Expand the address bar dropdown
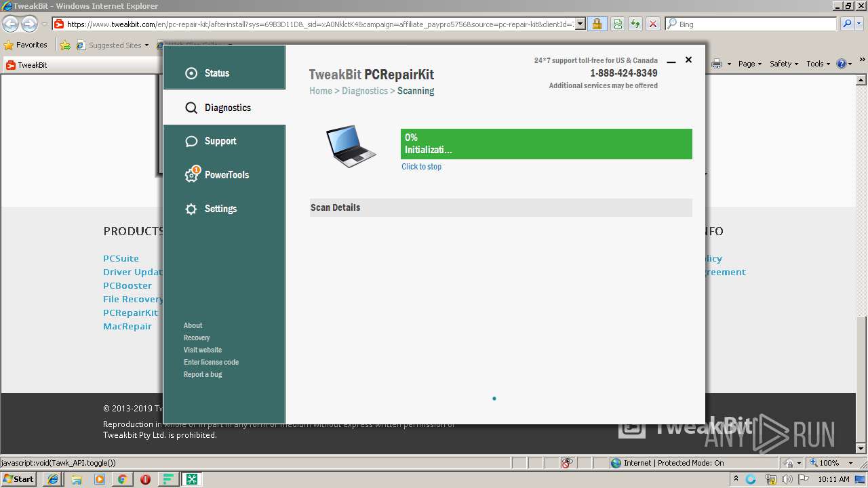868x488 pixels. [x=580, y=24]
